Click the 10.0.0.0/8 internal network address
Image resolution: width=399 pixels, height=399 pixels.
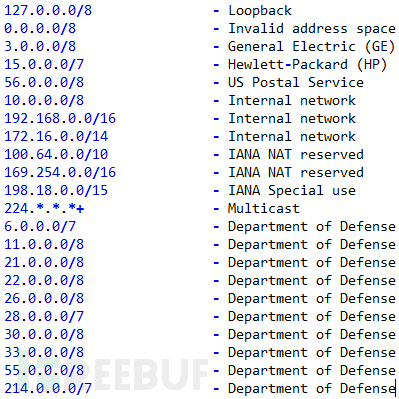coord(44,101)
